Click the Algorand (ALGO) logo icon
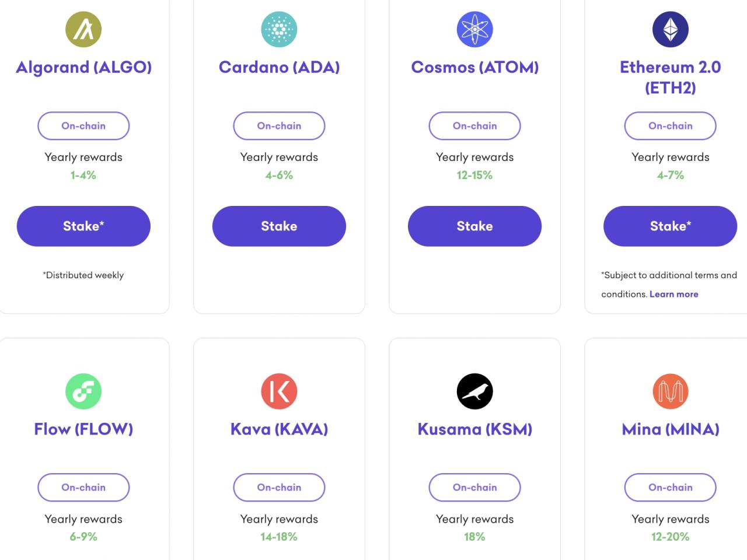Viewport: 747px width, 560px height. click(x=83, y=29)
